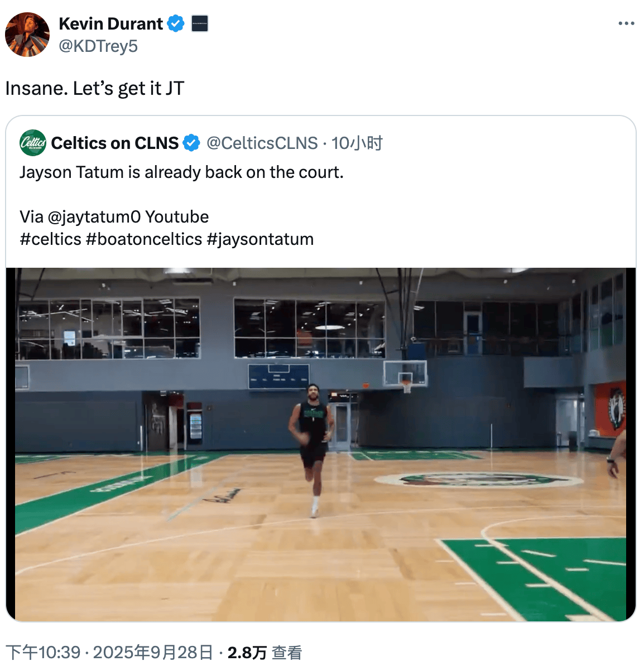Click Kevin Durant's blue verified badge

coord(176,24)
